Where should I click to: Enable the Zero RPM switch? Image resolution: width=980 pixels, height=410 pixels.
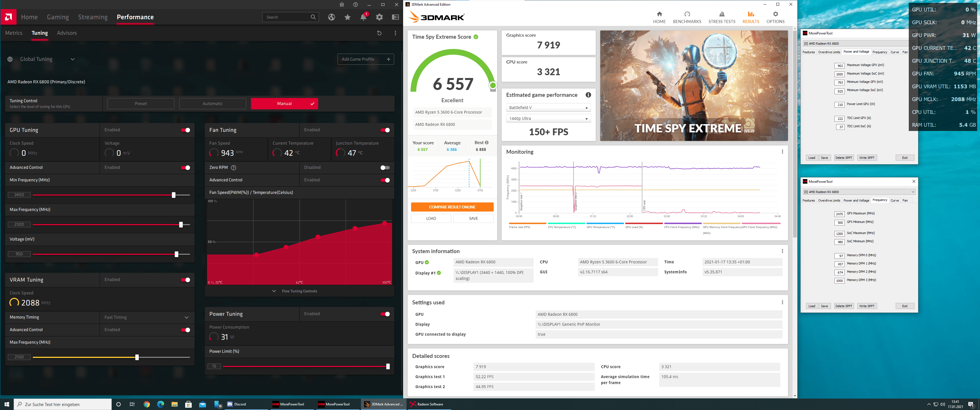(x=385, y=168)
